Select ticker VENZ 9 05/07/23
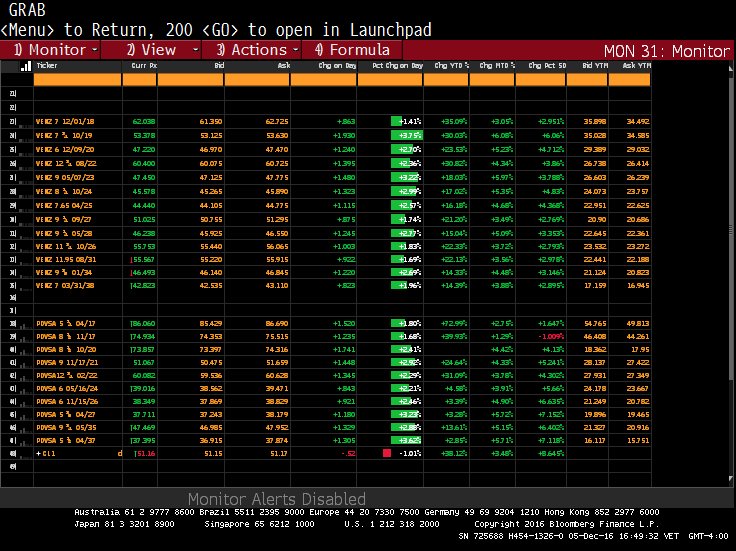736x551 pixels. 65,178
